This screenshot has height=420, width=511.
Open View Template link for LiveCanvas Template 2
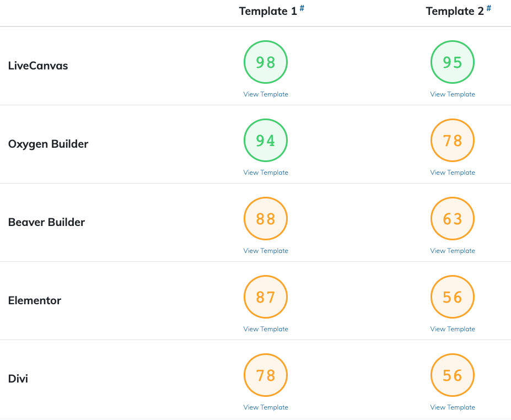(x=453, y=94)
